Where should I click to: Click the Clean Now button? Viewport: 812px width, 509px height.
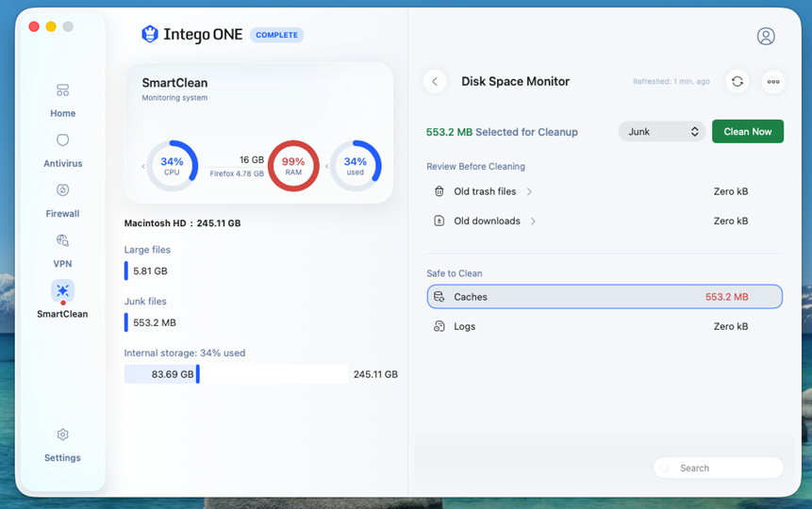pos(748,132)
